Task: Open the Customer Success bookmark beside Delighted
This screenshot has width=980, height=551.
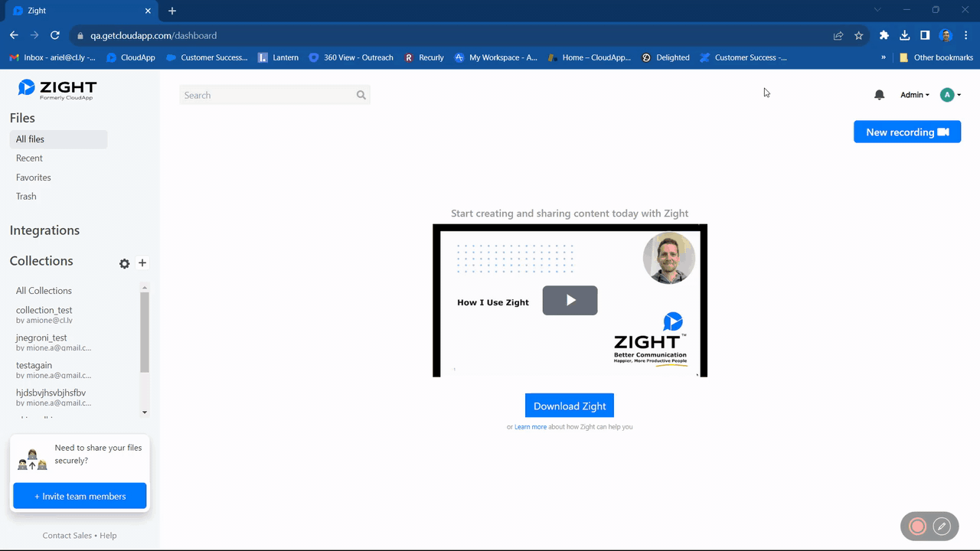Action: 743,57
